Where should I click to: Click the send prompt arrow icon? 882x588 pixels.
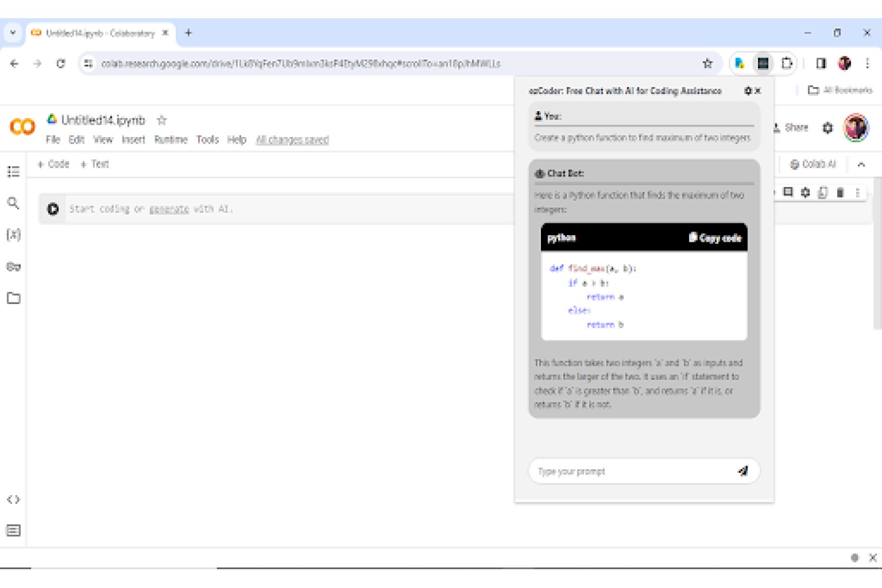(743, 471)
